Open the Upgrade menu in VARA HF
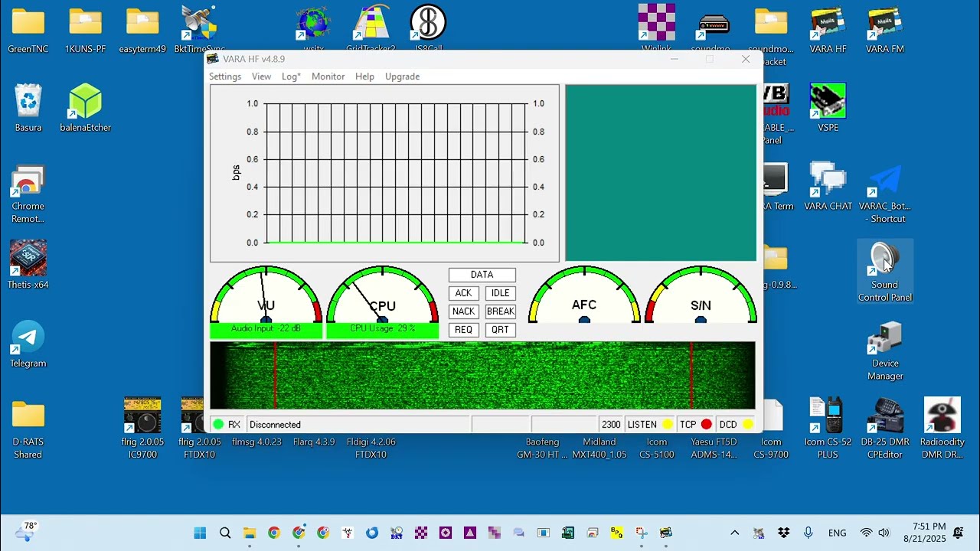 [x=402, y=77]
